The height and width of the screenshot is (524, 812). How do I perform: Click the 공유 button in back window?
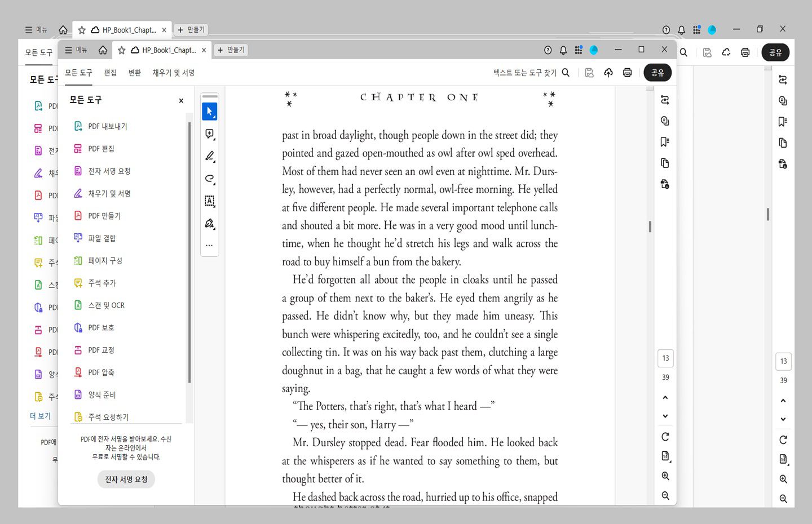point(775,52)
